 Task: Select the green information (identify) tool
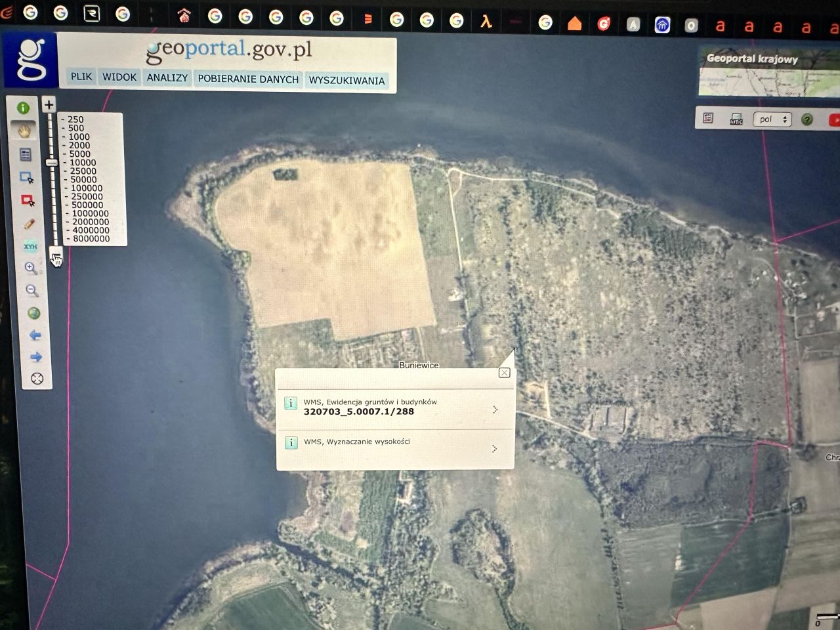pyautogui.click(x=23, y=108)
